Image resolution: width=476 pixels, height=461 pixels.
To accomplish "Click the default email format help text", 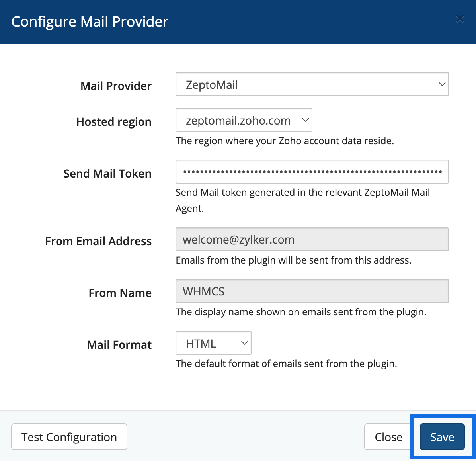I will click(x=286, y=364).
